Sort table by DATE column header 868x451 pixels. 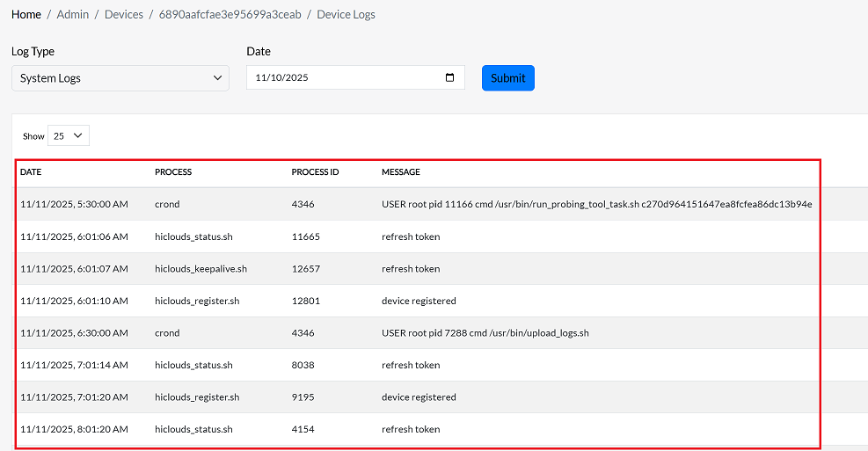(x=31, y=172)
